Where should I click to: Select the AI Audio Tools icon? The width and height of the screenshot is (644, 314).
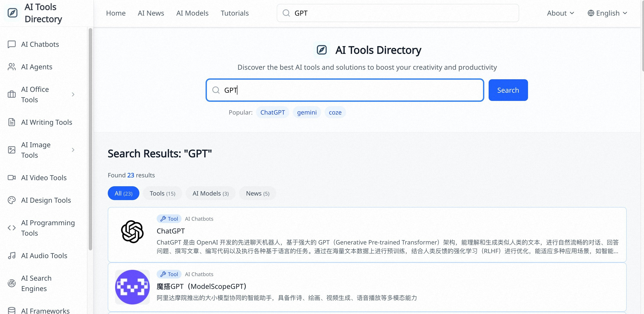11,256
